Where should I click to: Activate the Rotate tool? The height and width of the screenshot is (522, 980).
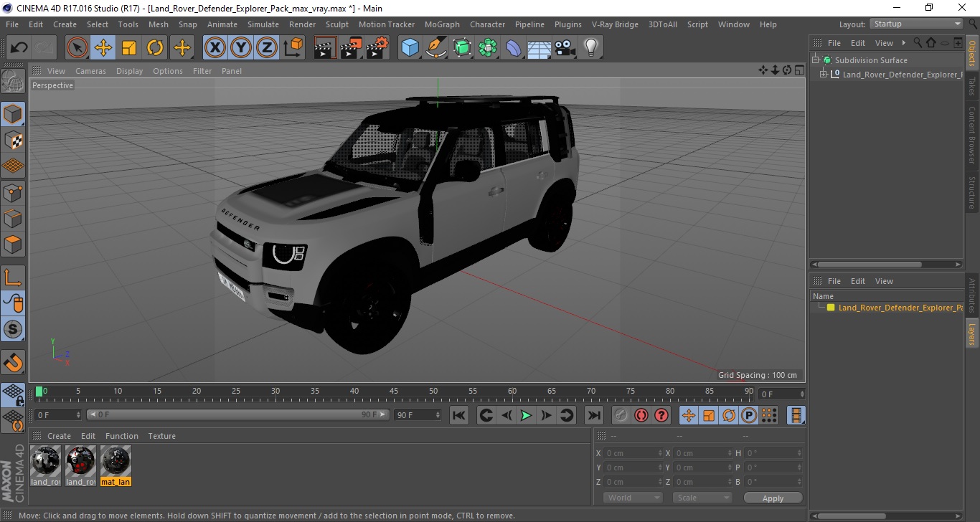pyautogui.click(x=155, y=48)
